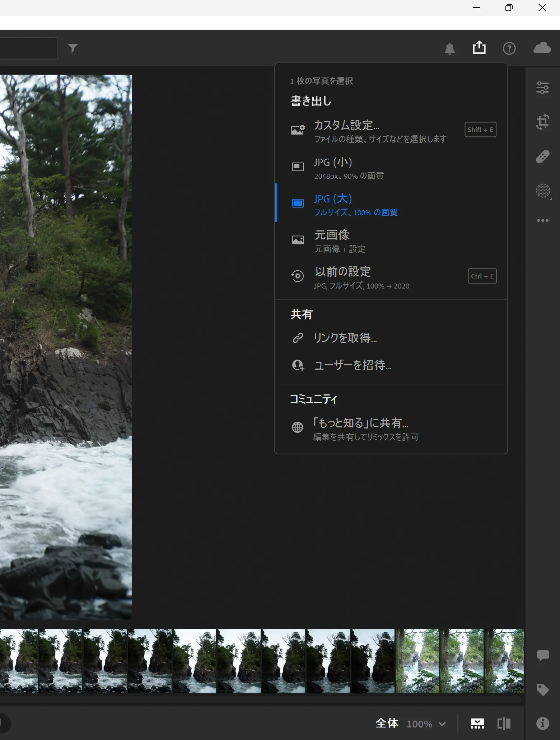Open cloud sync status icon

tap(542, 48)
